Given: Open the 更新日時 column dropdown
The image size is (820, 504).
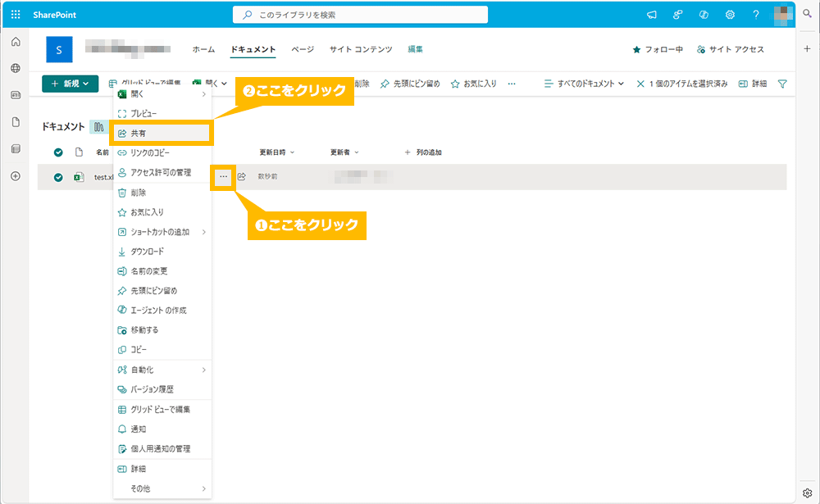Looking at the screenshot, I should pyautogui.click(x=277, y=152).
